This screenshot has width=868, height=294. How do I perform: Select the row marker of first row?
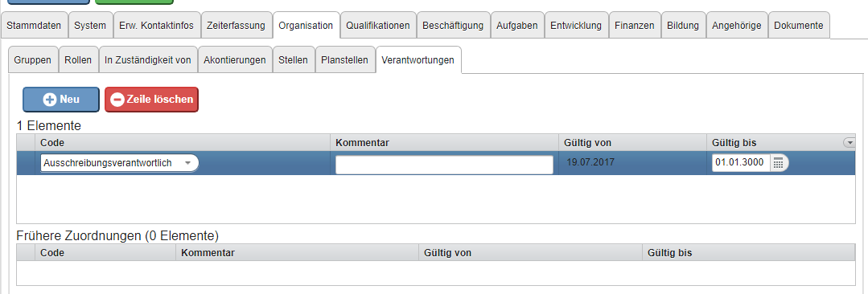[26, 163]
